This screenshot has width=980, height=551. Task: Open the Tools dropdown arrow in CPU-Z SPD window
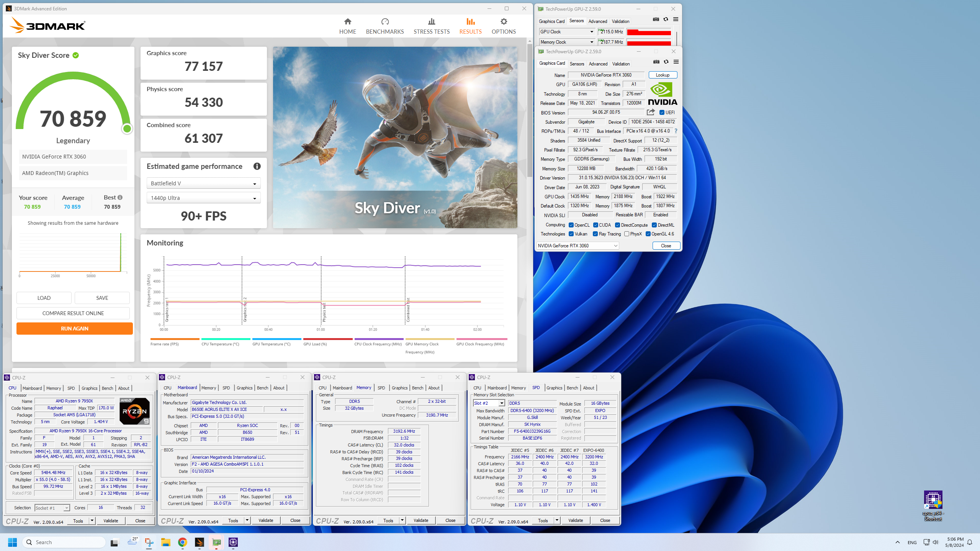[x=557, y=521]
